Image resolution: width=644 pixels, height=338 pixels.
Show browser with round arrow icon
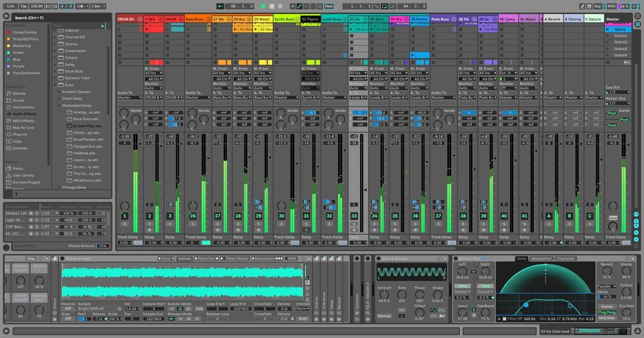(x=6, y=17)
